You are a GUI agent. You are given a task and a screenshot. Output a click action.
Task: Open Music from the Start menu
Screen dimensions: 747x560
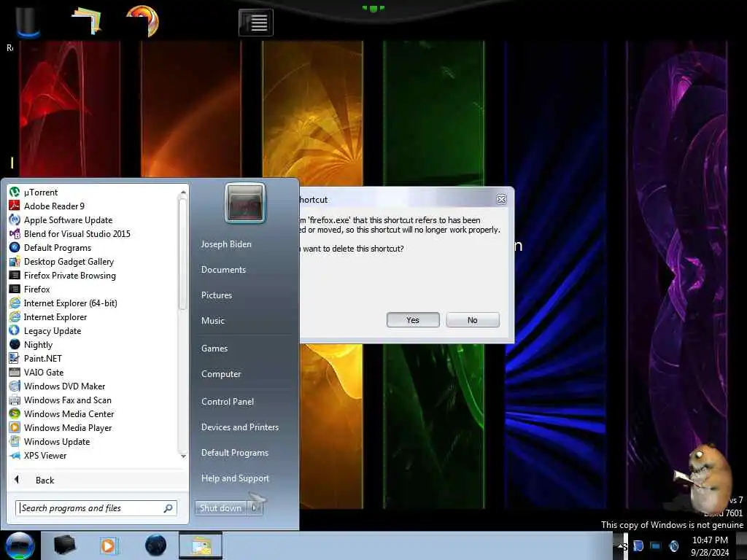212,321
